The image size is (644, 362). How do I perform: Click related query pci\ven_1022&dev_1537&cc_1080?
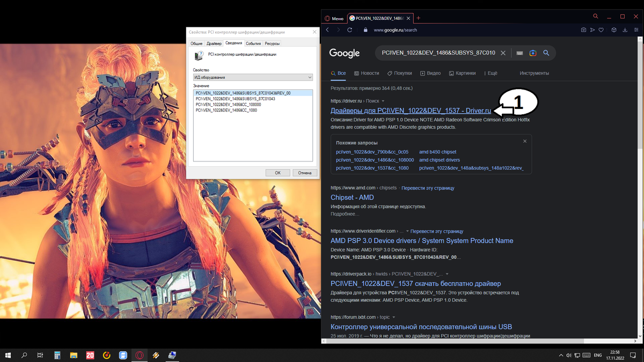coord(372,168)
